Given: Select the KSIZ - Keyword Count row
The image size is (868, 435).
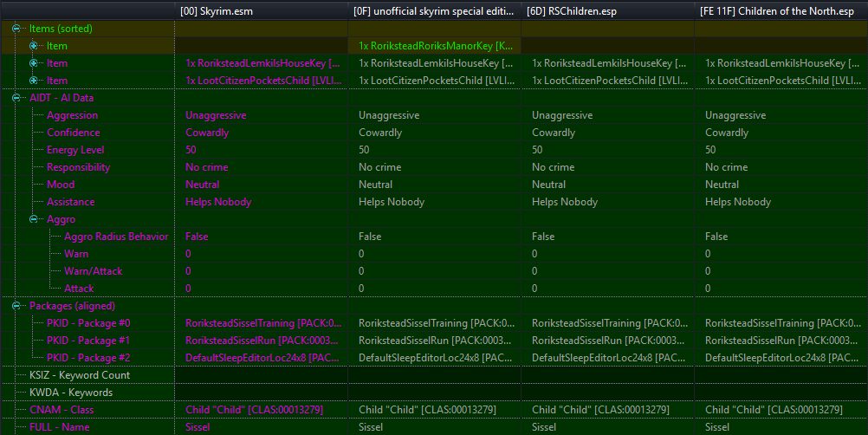Looking at the screenshot, I should click(80, 375).
